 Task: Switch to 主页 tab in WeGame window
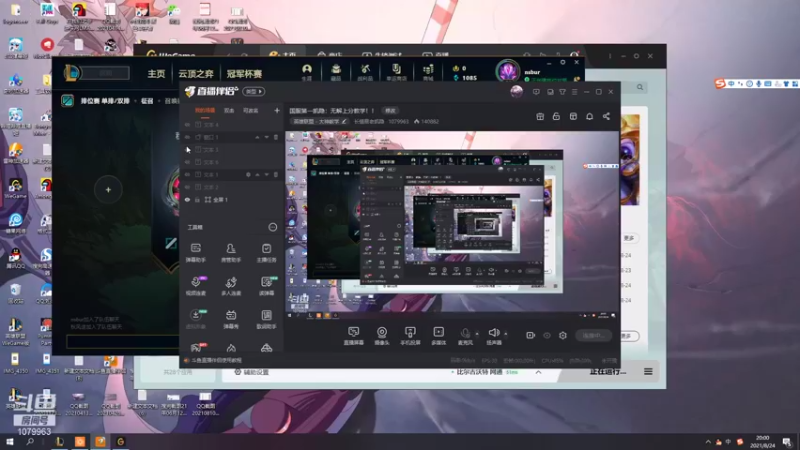[284, 54]
